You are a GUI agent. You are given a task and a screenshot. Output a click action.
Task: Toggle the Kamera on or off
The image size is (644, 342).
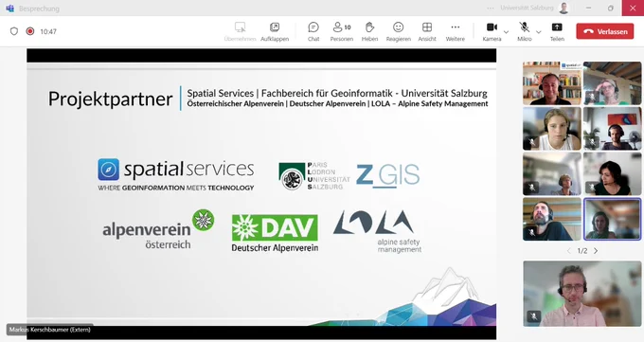pos(492,31)
